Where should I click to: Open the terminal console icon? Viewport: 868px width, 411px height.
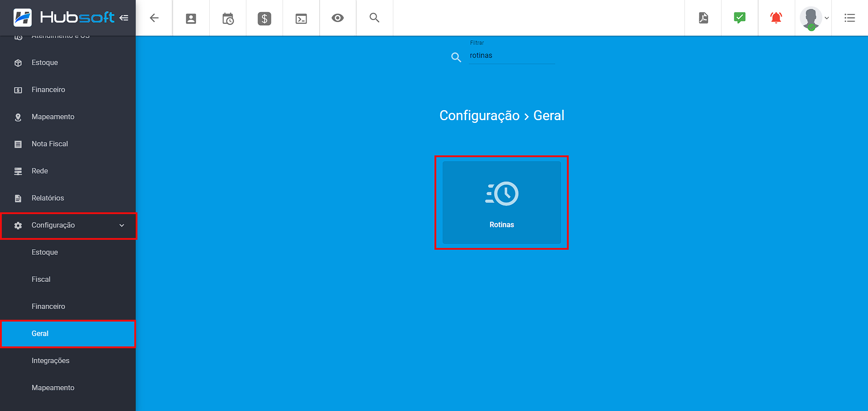pyautogui.click(x=301, y=19)
